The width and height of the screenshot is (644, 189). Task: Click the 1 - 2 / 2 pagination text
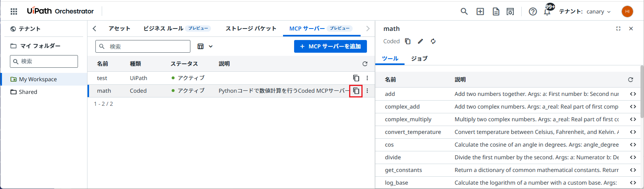pos(103,104)
